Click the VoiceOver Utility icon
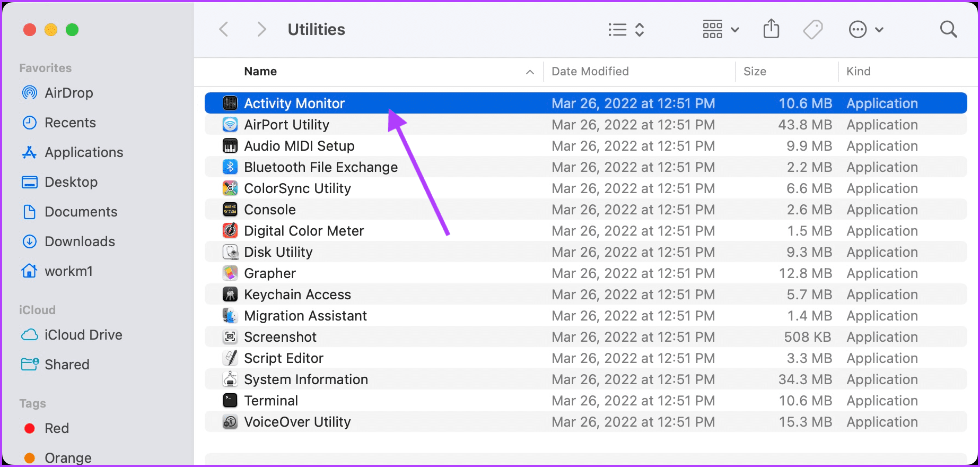Viewport: 980px width, 467px height. pyautogui.click(x=230, y=421)
